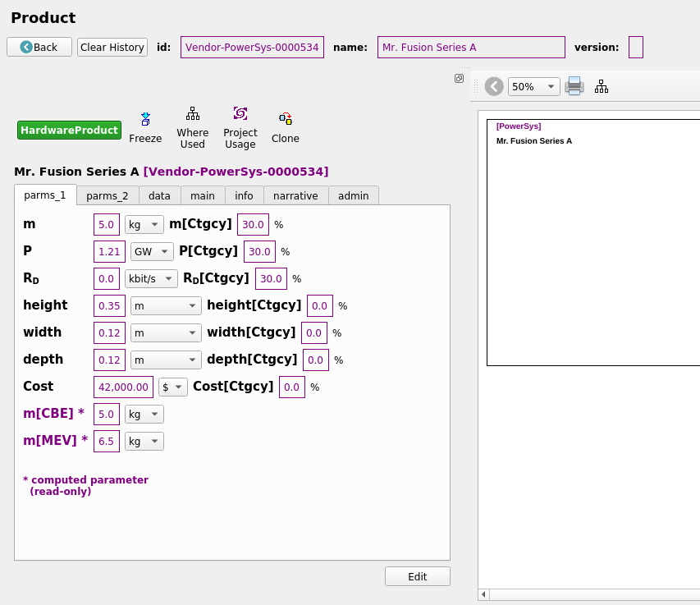This screenshot has width=700, height=605.
Task: Click the Edit button
Action: pos(418,576)
